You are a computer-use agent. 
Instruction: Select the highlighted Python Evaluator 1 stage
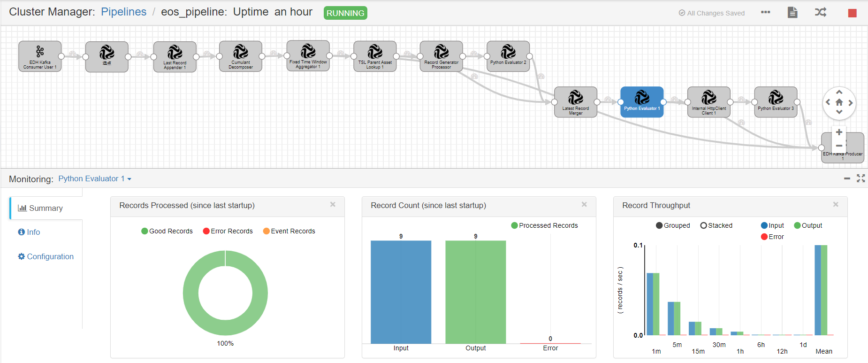click(642, 102)
